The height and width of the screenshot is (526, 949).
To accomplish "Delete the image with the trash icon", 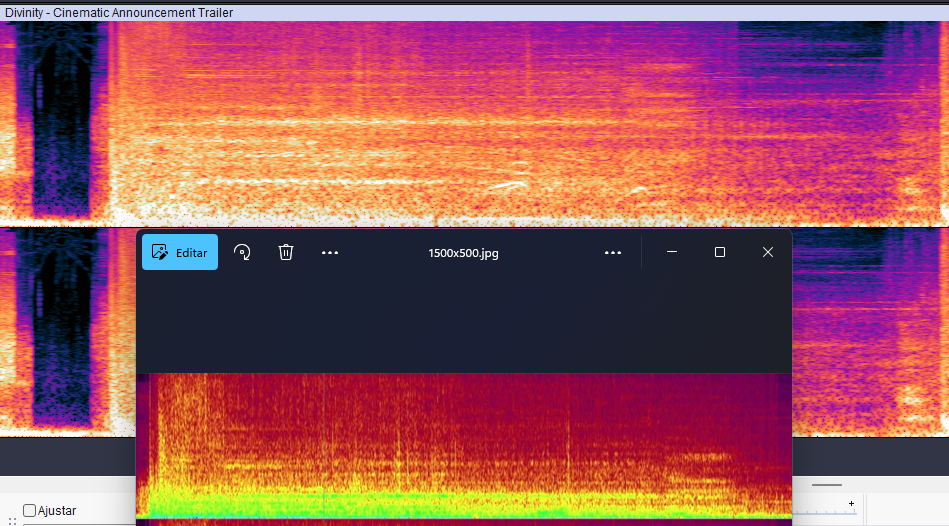I will click(286, 252).
